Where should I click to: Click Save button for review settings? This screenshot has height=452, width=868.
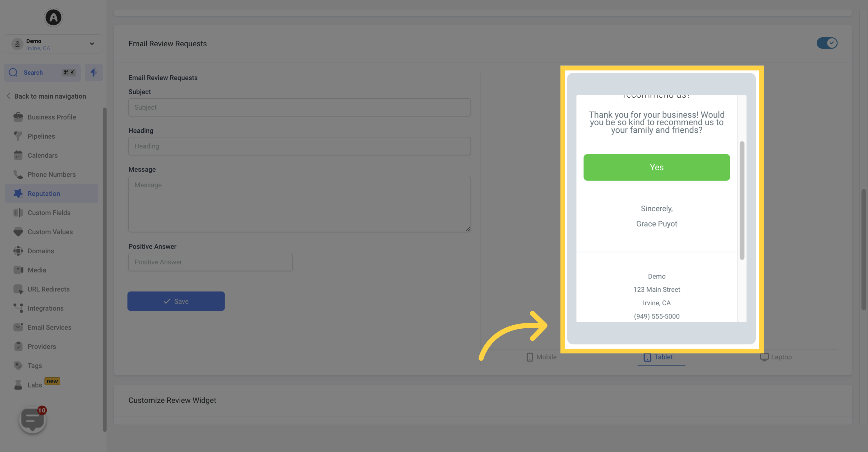pyautogui.click(x=176, y=301)
